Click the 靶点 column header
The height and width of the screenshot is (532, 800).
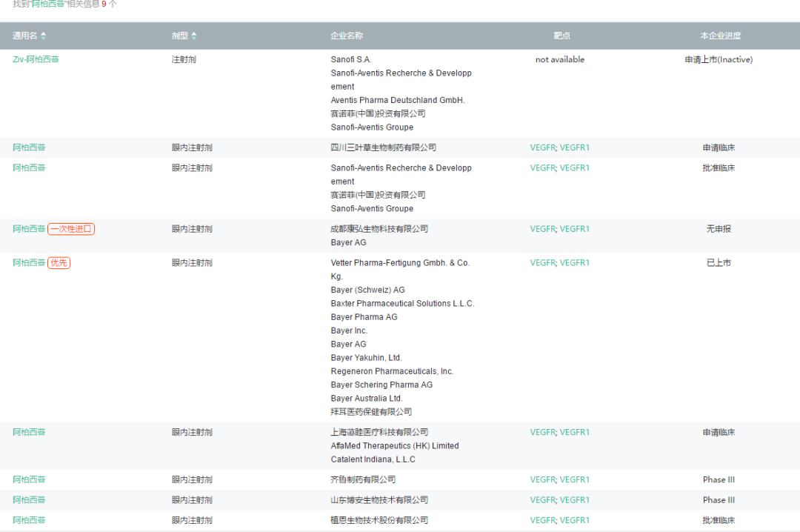pyautogui.click(x=561, y=36)
